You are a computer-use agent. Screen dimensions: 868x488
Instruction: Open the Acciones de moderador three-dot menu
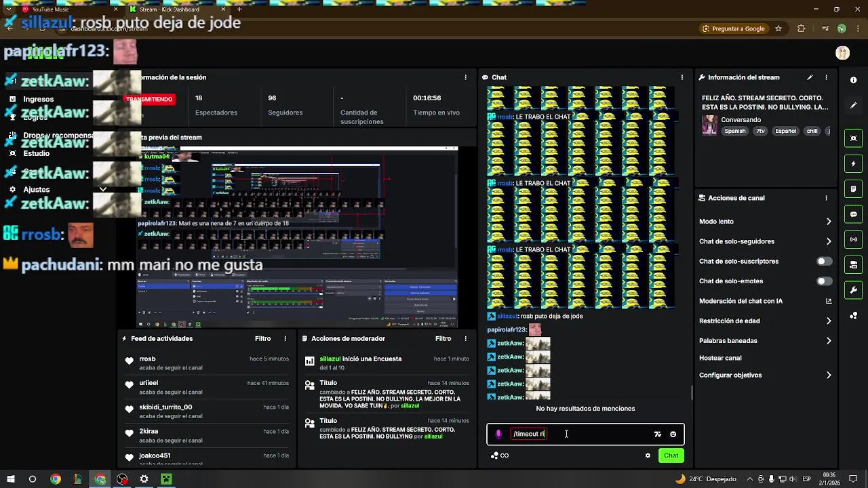coord(465,338)
